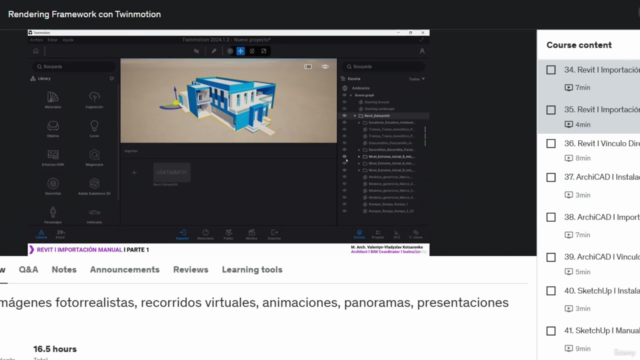Viewport: 640px width, 360px height.
Task: Open the Archivo menu
Action: tap(36, 40)
